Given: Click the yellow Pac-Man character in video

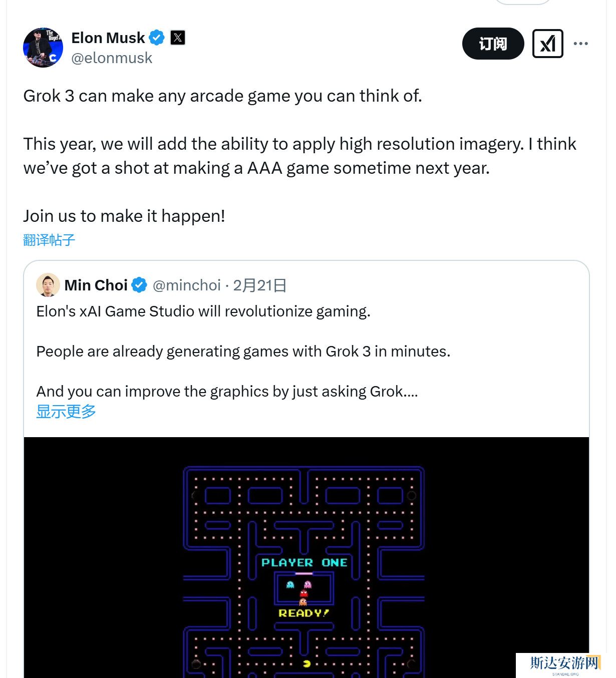Looking at the screenshot, I should [x=306, y=664].
